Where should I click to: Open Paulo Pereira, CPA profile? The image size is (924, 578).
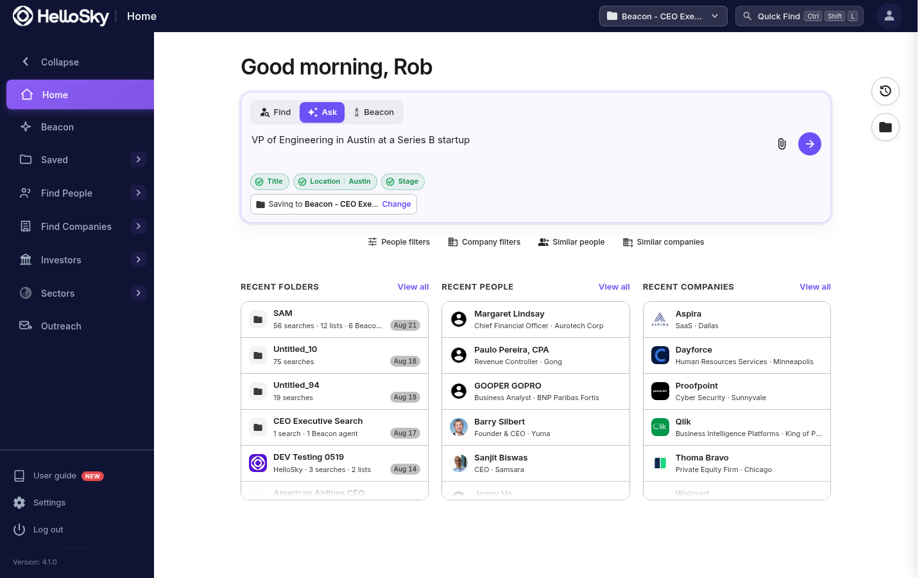pyautogui.click(x=536, y=356)
